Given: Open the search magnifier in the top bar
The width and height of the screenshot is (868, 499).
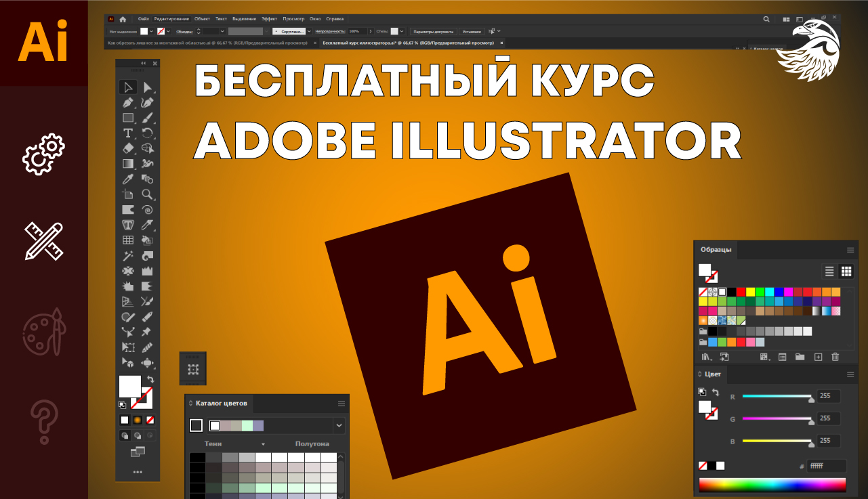Looking at the screenshot, I should (766, 19).
